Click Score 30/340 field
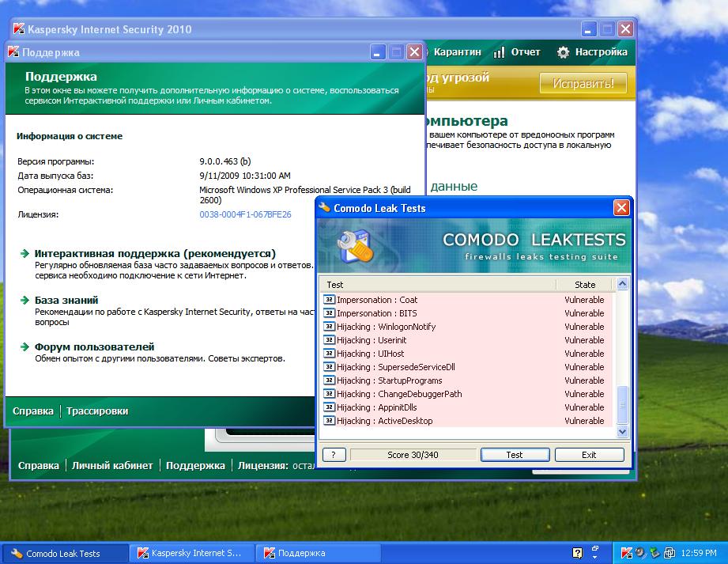728x564 pixels. [413, 455]
